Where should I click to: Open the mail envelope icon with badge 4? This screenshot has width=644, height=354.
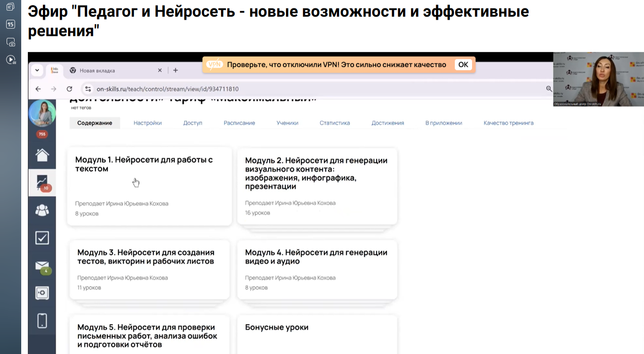(42, 266)
